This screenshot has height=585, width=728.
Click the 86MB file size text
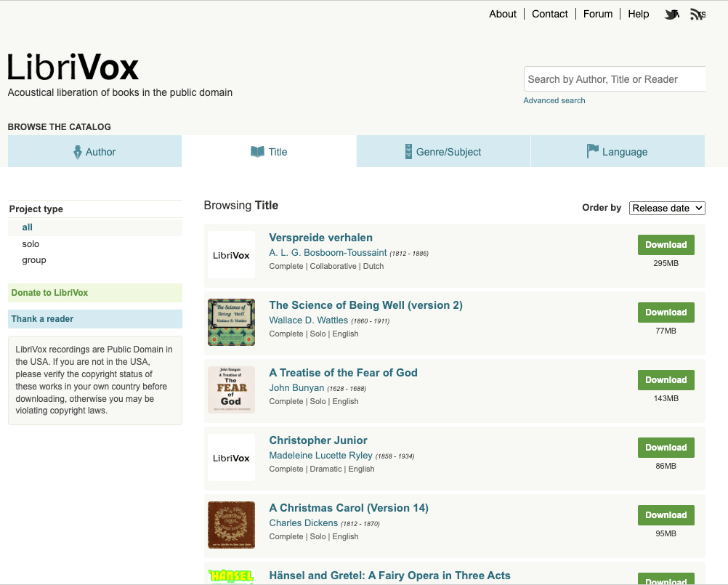666,466
